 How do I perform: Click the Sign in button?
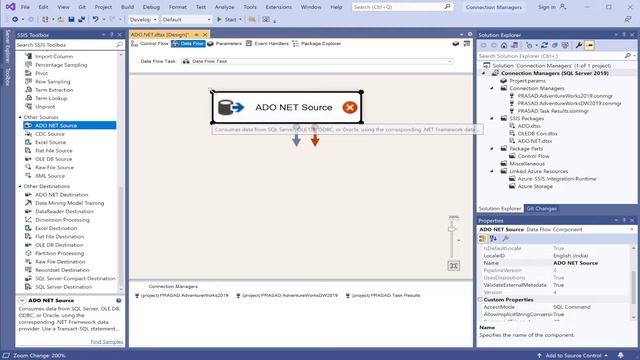552,7
